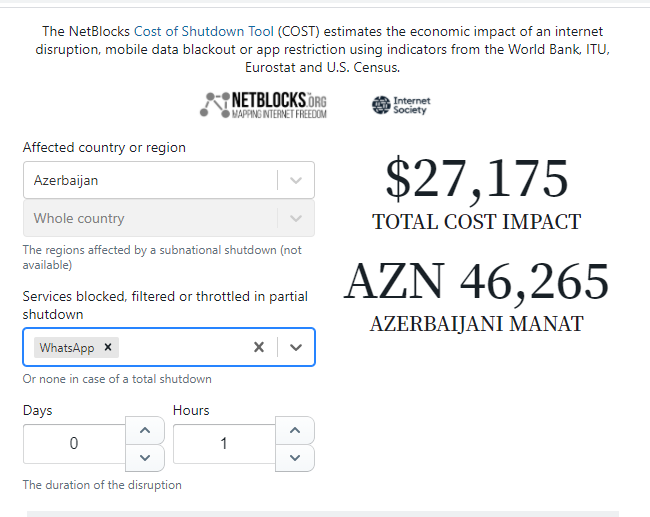650x517 pixels.
Task: Focus the Days number input field
Action: coord(74,444)
